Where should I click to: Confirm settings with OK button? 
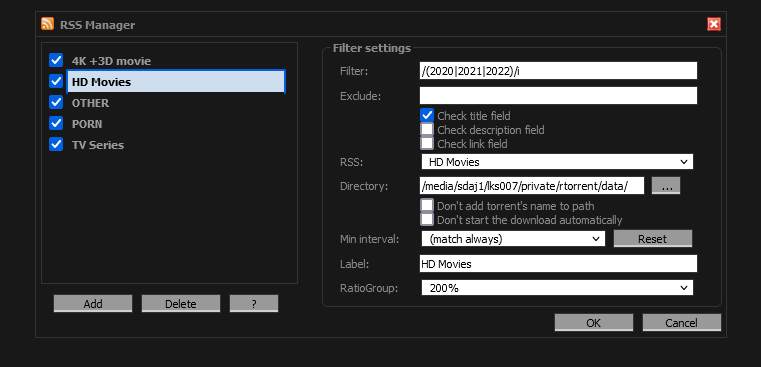[594, 323]
